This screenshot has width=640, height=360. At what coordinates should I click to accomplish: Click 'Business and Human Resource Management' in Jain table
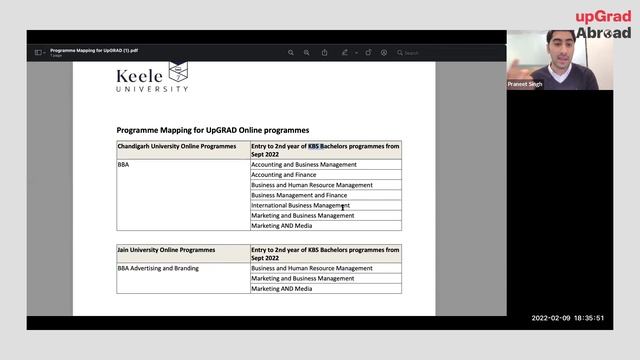click(x=326, y=268)
